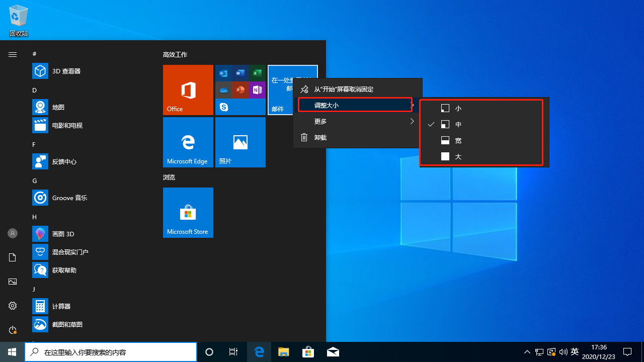Open the Microsoft Edge tile

188,142
